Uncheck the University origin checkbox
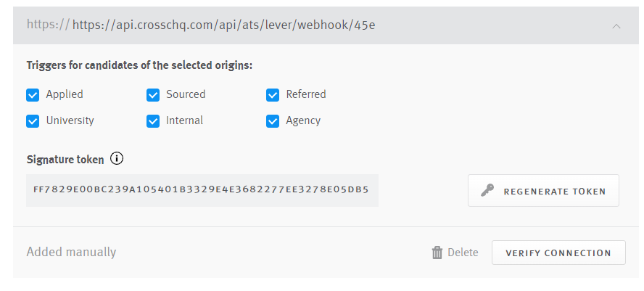644x291 pixels. pos(33,121)
